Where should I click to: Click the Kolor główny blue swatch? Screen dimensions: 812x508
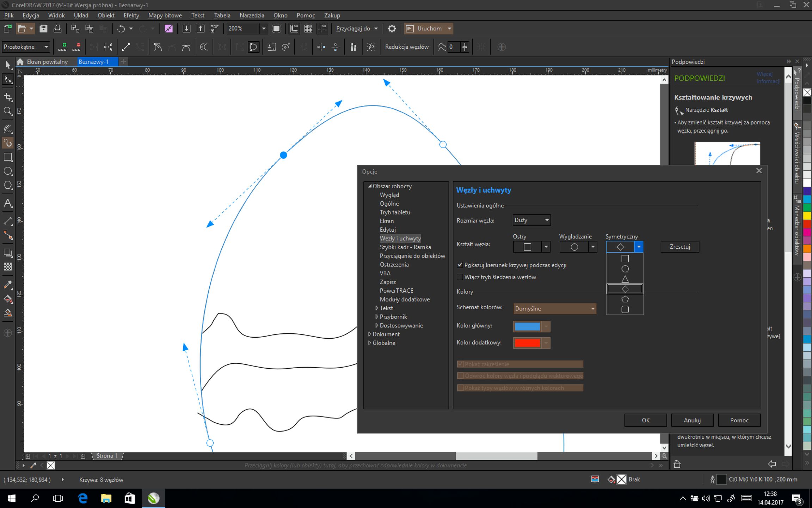pos(527,326)
